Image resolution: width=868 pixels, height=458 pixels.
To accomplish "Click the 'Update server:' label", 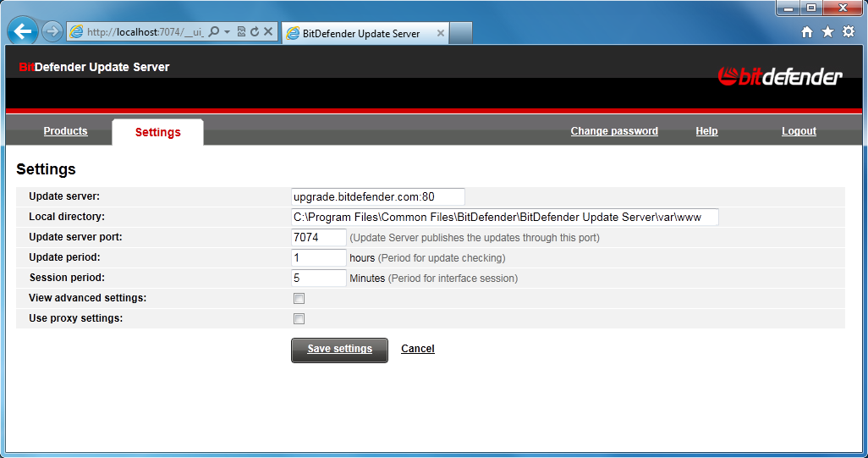I will click(x=64, y=196).
